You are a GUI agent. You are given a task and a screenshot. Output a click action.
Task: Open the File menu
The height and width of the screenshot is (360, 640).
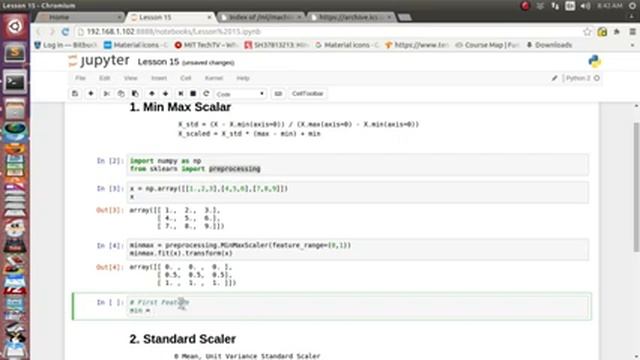click(80, 78)
